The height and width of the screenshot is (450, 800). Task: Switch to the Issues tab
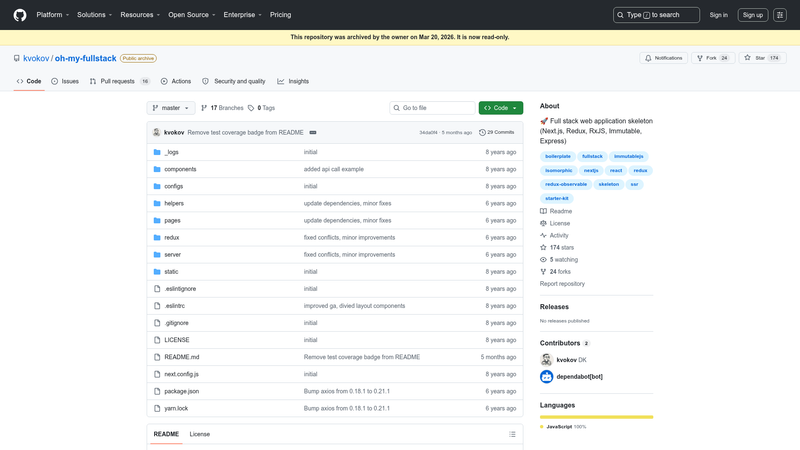click(x=65, y=81)
